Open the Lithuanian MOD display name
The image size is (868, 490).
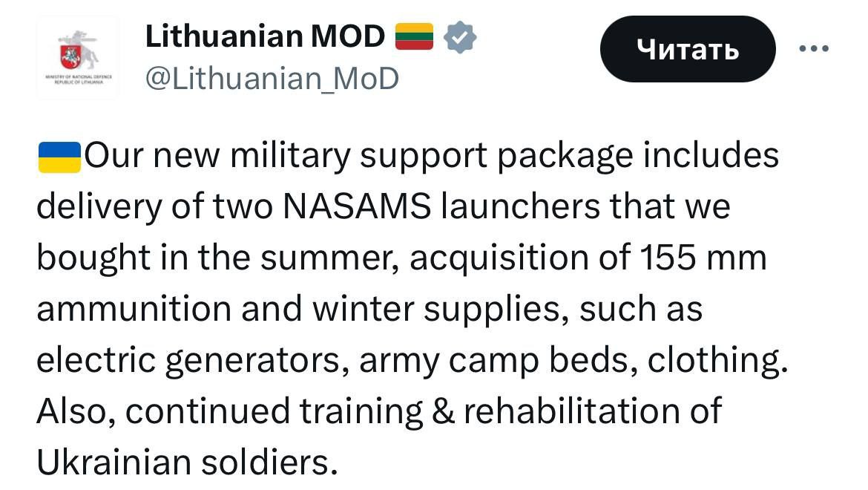[x=265, y=36]
